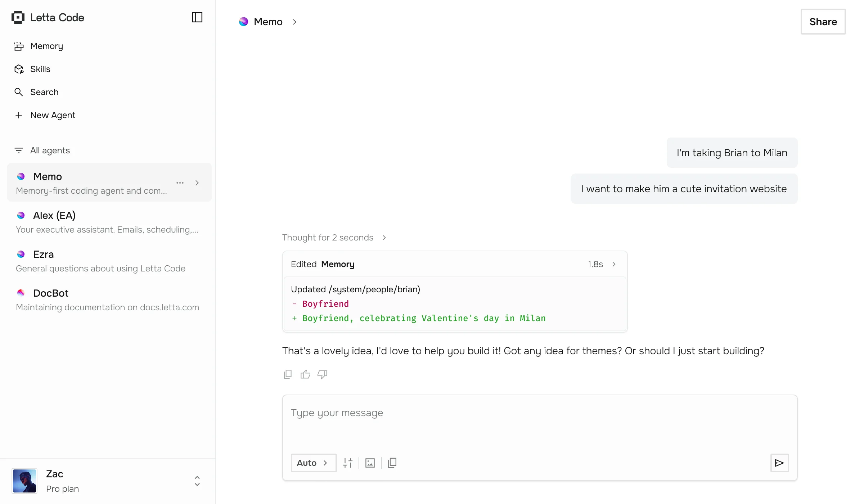The height and width of the screenshot is (504, 864).
Task: Click the thumbs down feedback icon
Action: (322, 374)
